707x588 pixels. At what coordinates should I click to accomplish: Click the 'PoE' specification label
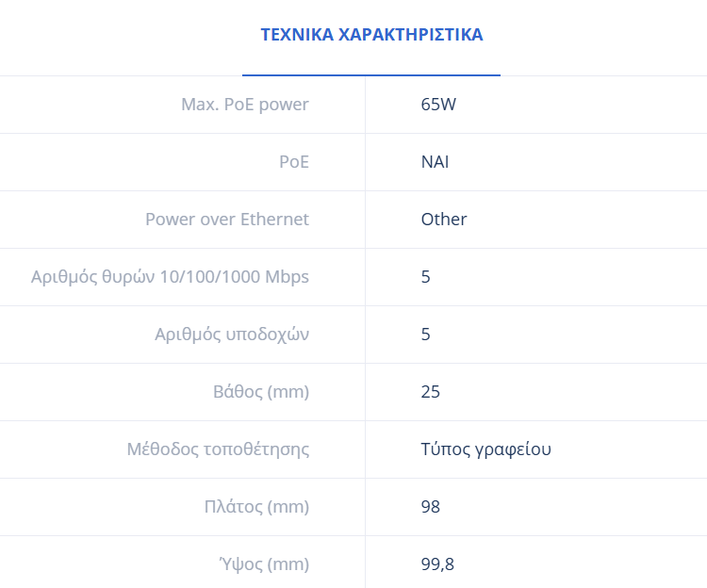(x=294, y=162)
